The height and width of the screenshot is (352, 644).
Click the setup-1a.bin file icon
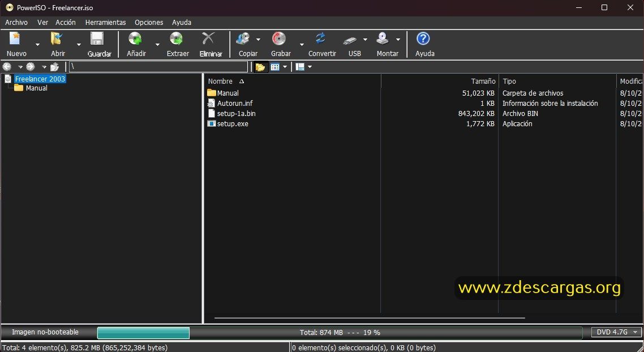(x=212, y=114)
